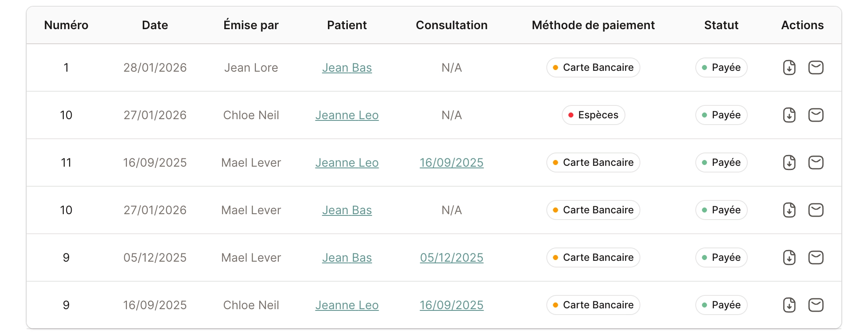Click the Numéro column header
The image size is (868, 335).
[x=66, y=25]
